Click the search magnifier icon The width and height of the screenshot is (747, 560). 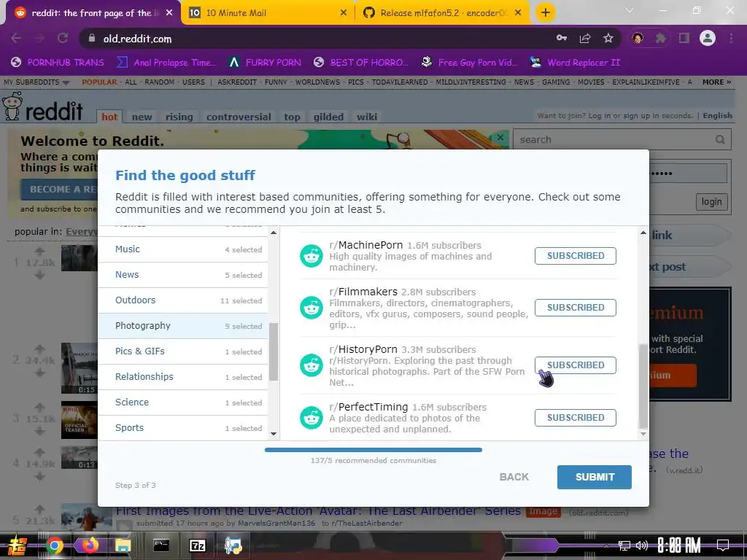click(x=720, y=139)
